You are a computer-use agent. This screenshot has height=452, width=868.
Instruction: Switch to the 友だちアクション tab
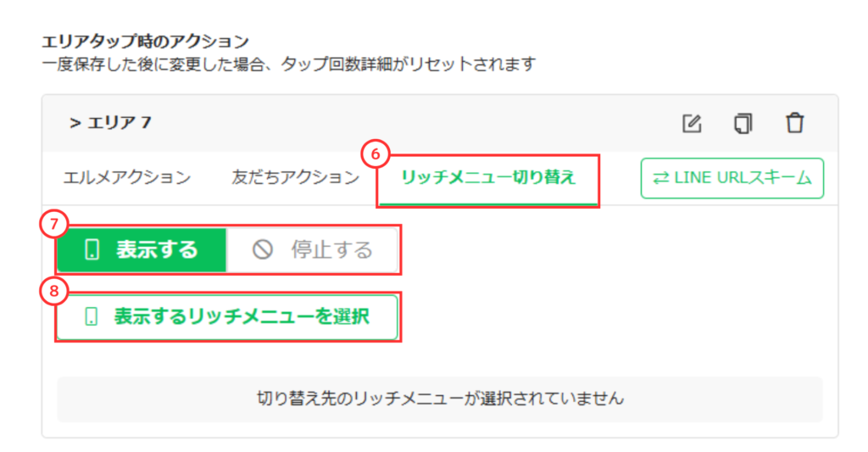295,178
